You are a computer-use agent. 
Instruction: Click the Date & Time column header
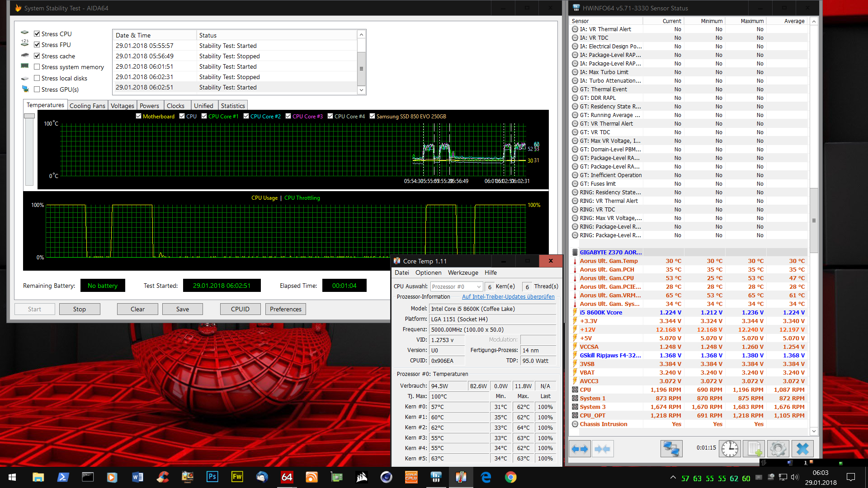tap(155, 35)
